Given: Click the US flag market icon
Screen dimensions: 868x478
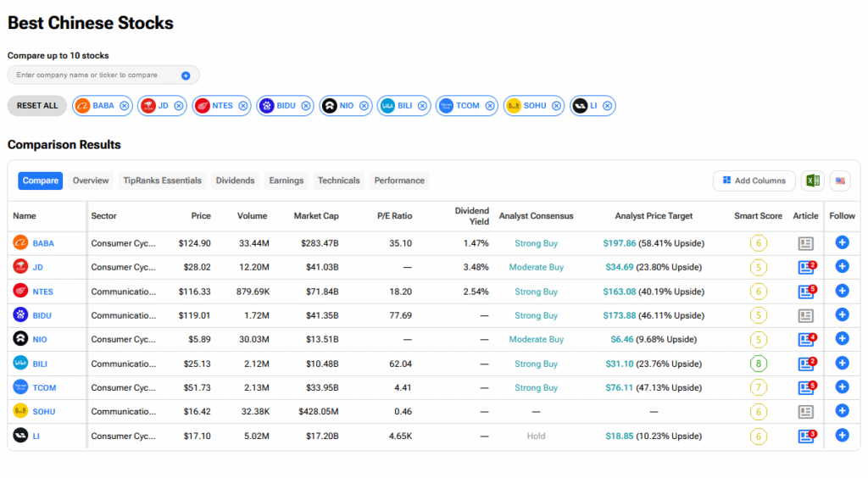Looking at the screenshot, I should click(840, 181).
